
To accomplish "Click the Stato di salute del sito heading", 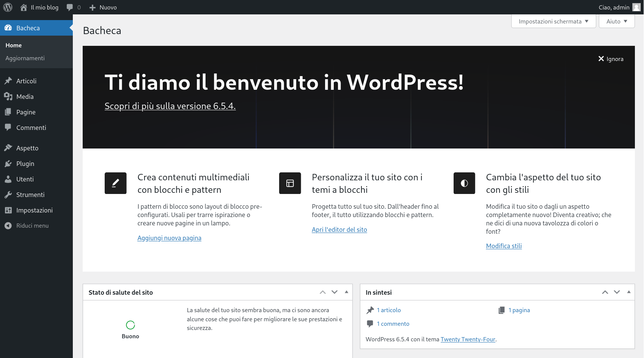I will tap(121, 292).
